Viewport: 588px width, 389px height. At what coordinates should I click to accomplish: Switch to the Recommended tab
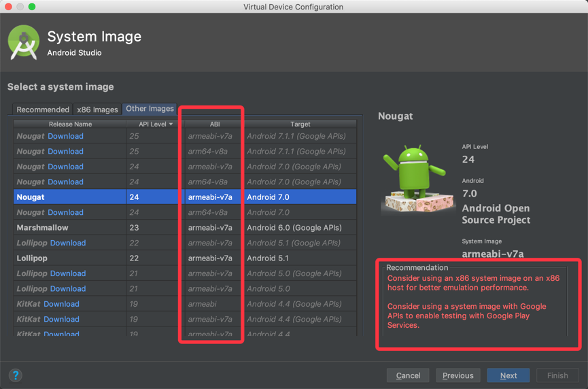tap(43, 109)
